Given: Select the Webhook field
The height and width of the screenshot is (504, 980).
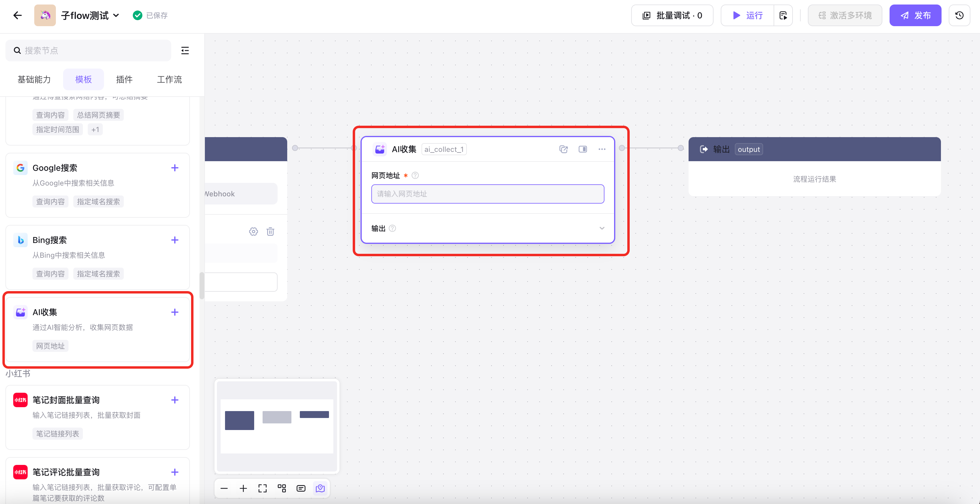Looking at the screenshot, I should pyautogui.click(x=241, y=194).
